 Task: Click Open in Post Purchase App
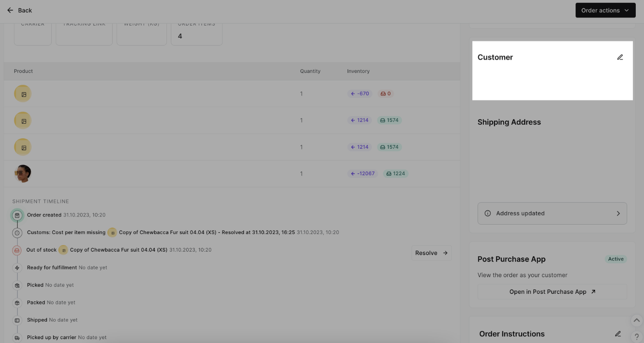[x=552, y=292]
